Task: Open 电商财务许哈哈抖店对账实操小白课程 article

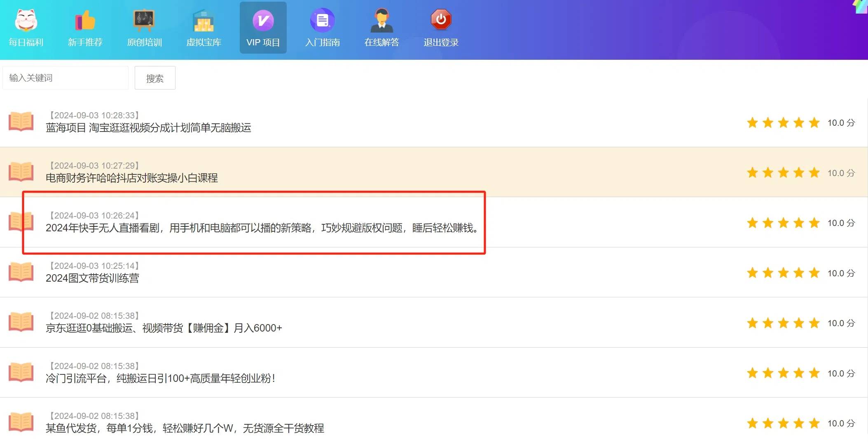Action: [132, 178]
